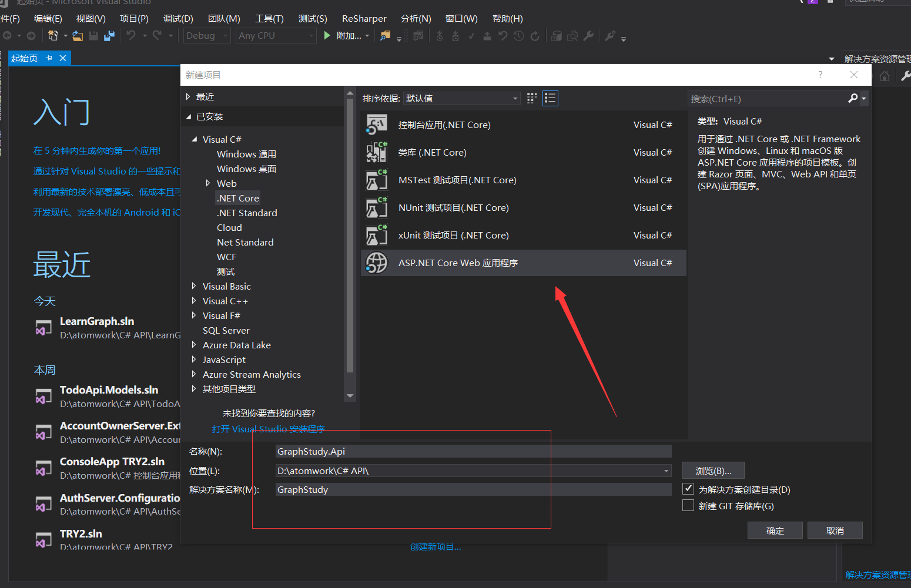Viewport: 911px width, 588px height.
Task: Switch templates to small icons view
Action: pos(532,98)
